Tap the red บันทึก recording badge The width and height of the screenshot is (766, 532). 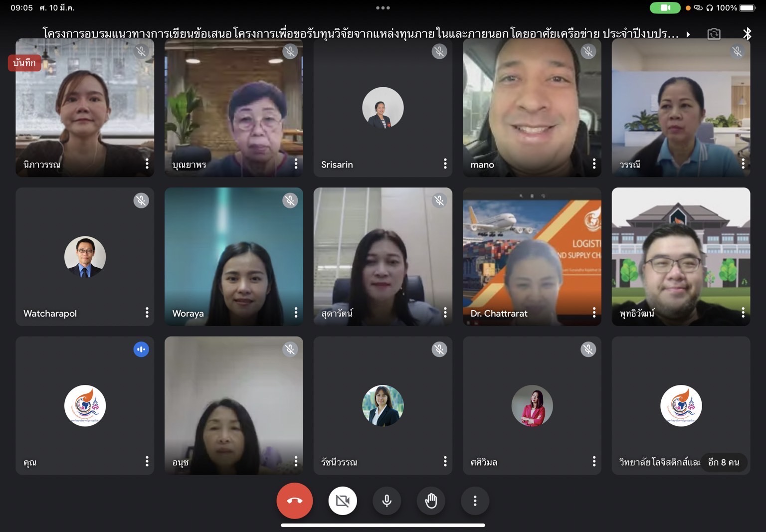coord(24,63)
